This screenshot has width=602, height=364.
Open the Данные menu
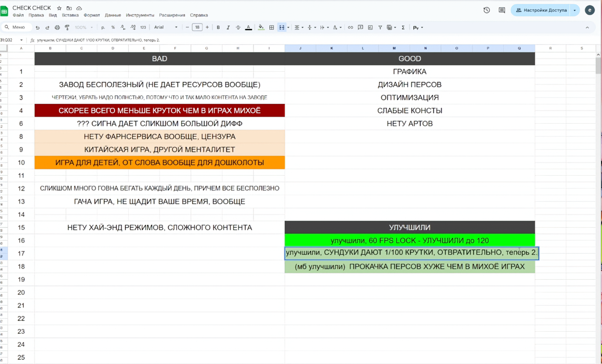point(113,15)
